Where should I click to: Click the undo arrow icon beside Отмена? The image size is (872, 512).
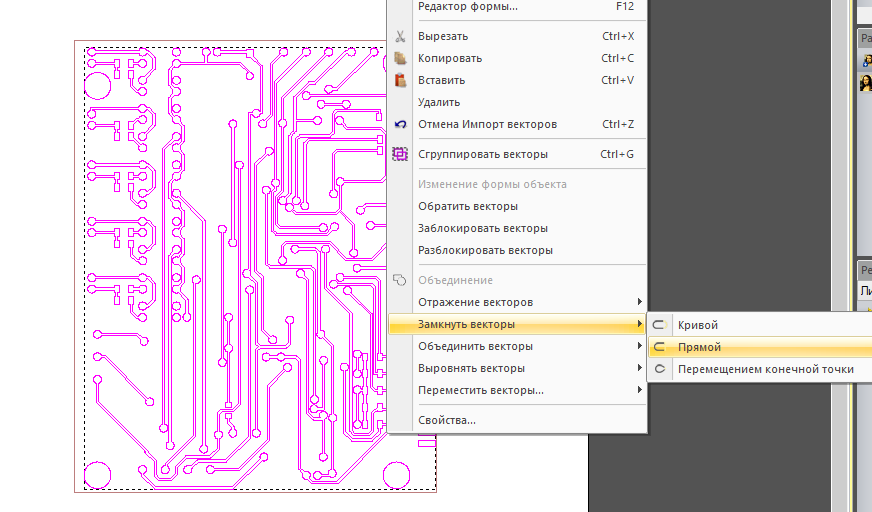tap(400, 125)
